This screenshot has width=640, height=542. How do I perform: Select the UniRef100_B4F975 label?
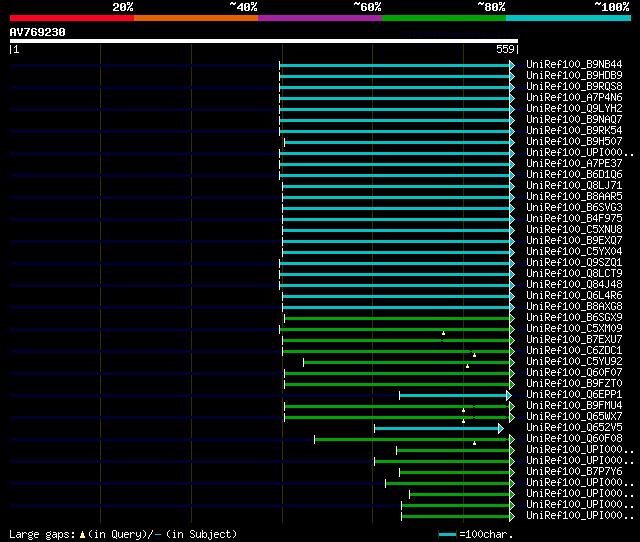click(x=574, y=219)
